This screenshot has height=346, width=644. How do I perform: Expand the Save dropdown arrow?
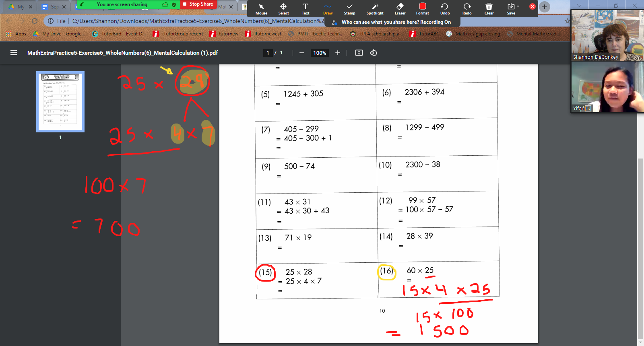click(x=518, y=6)
